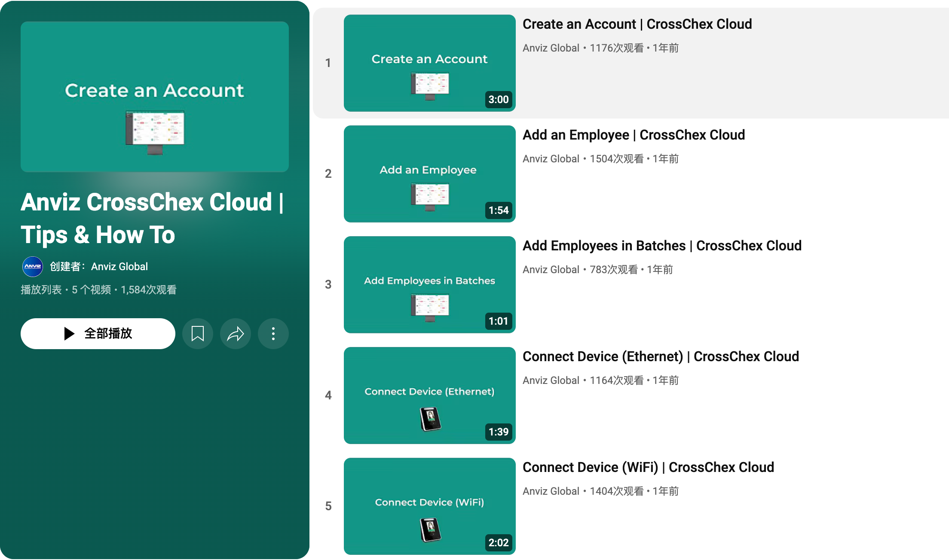The image size is (949, 560).
Task: Click index number 3 of the playlist
Action: (x=328, y=285)
